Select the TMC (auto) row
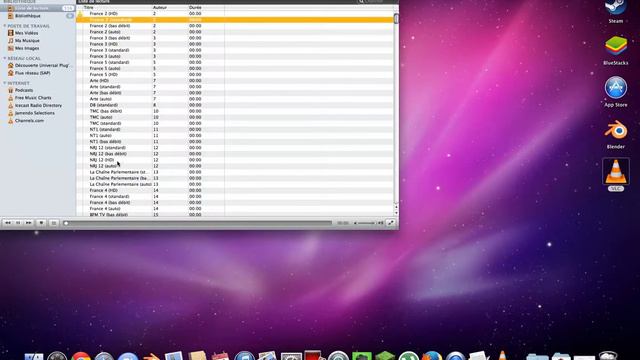The height and width of the screenshot is (360, 640). pyautogui.click(x=235, y=117)
